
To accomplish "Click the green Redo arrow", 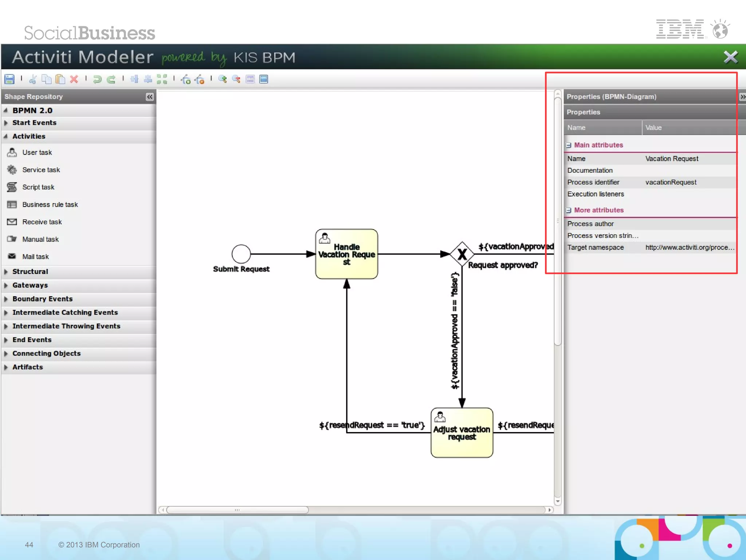I will point(111,79).
